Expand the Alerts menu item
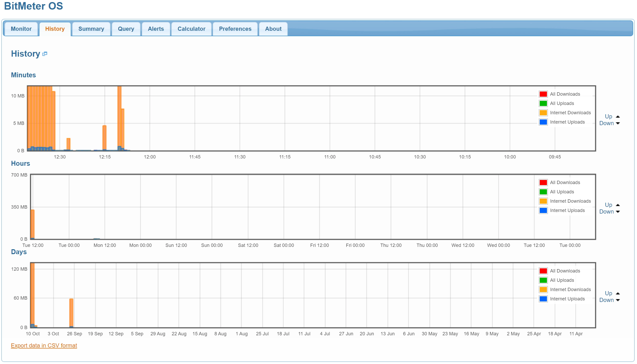Viewport: 637px width, 364px height. [x=156, y=28]
